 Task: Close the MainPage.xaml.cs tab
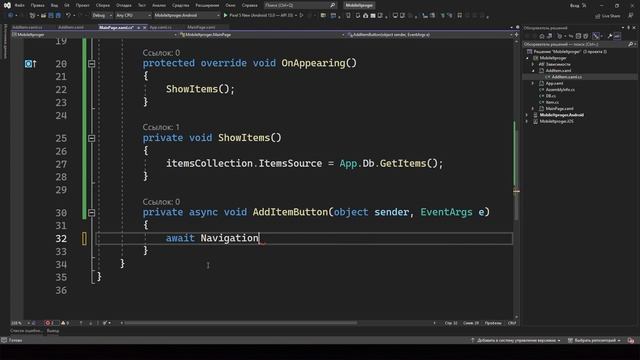coord(144,27)
